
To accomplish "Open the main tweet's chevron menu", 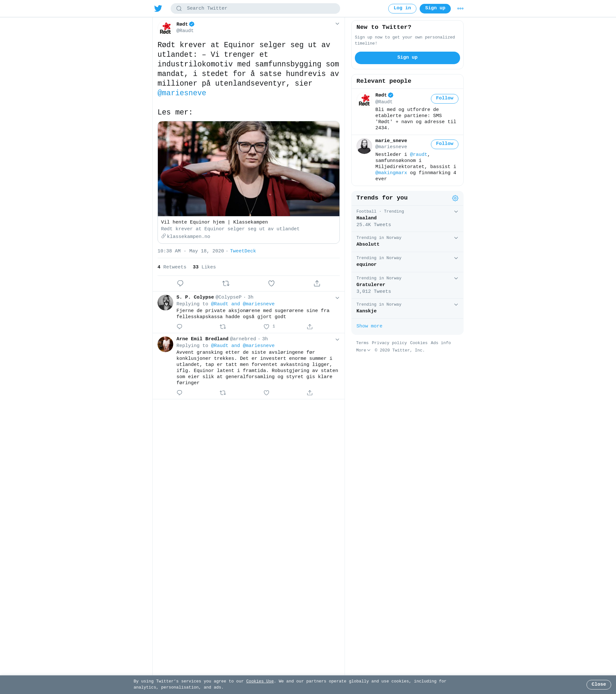I will (x=337, y=24).
